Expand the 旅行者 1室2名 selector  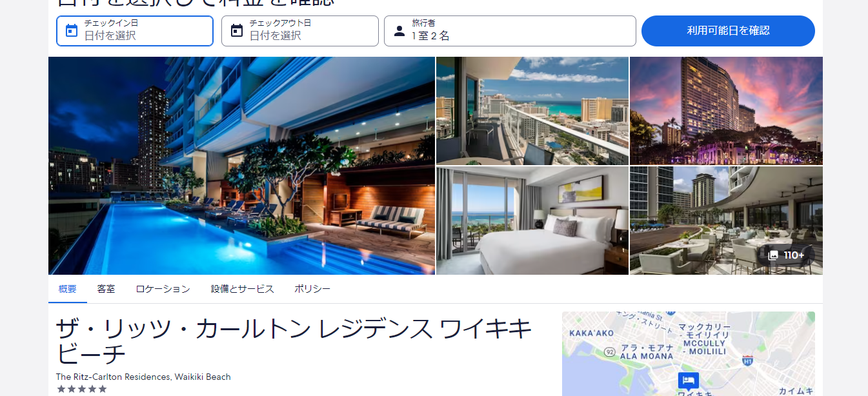point(510,31)
